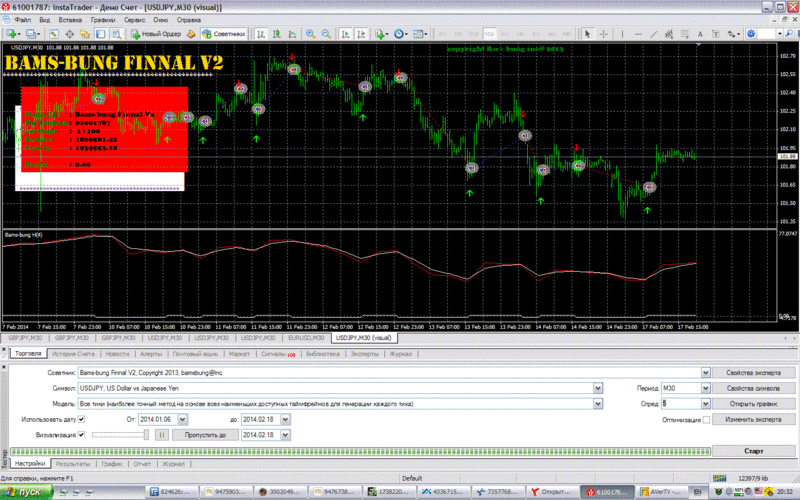Click the green tester progress bar
Screen dimensions: 800x500
click(360, 452)
